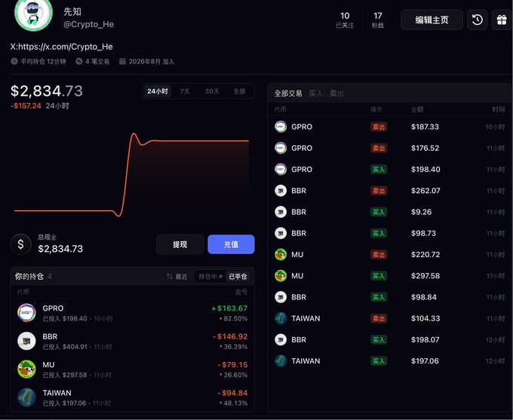Viewport: 513px width, 420px height.
Task: Switch to 全部交易 transactions tab
Action: click(x=288, y=94)
